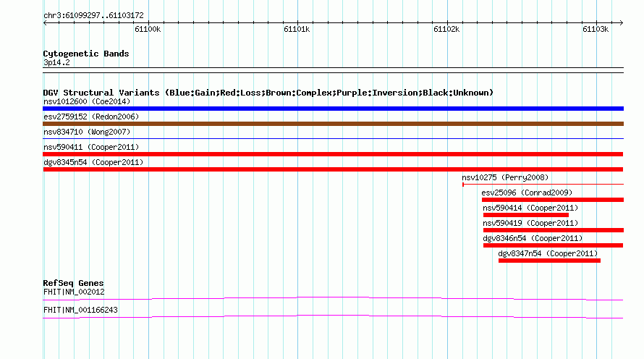This screenshot has height=359, width=644.
Task: Click the nsv1012600 (Coe2014) label
Action: 87,101
